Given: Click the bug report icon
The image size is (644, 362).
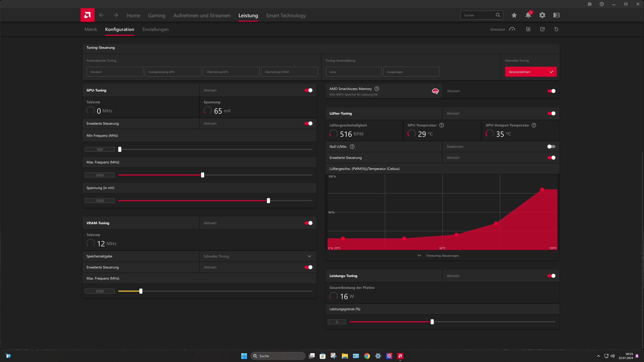Looking at the screenshot, I should (x=589, y=4).
